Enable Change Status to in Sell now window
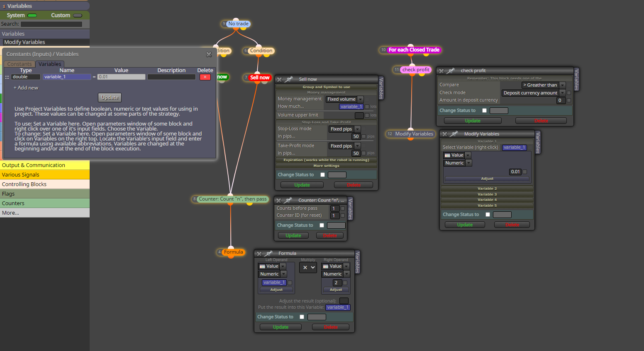This screenshot has height=351, width=644. [322, 175]
